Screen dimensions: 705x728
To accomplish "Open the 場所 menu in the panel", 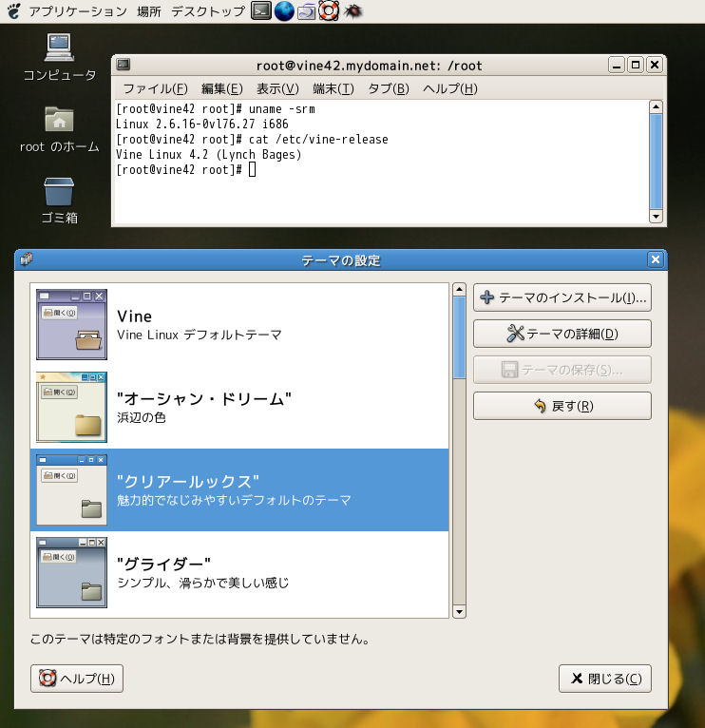I will tap(148, 11).
